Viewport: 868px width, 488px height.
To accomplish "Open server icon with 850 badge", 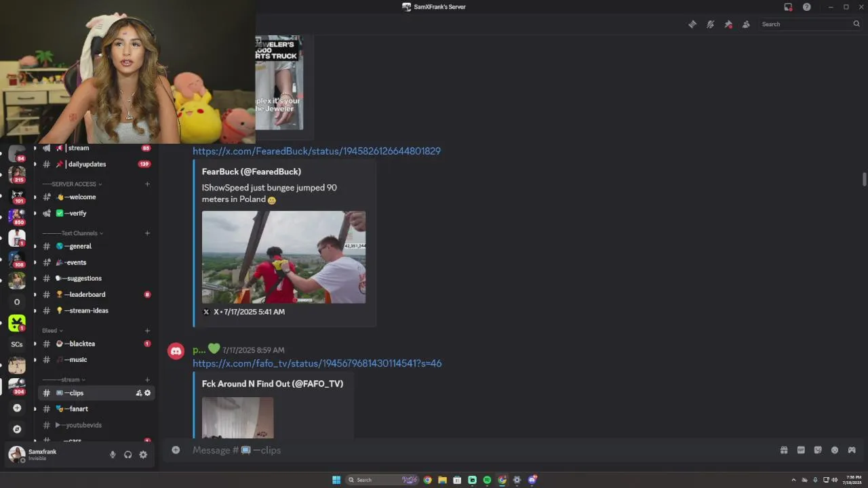I will click(17, 216).
